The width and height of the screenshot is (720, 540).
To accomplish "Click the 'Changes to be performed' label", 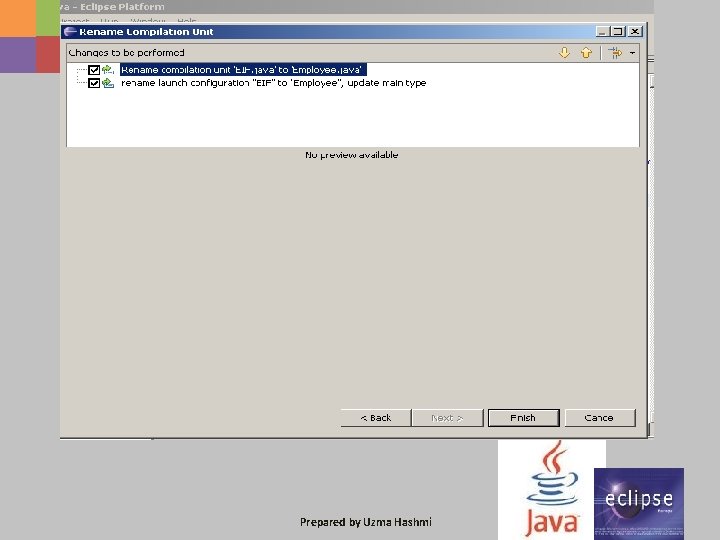I will pos(126,53).
